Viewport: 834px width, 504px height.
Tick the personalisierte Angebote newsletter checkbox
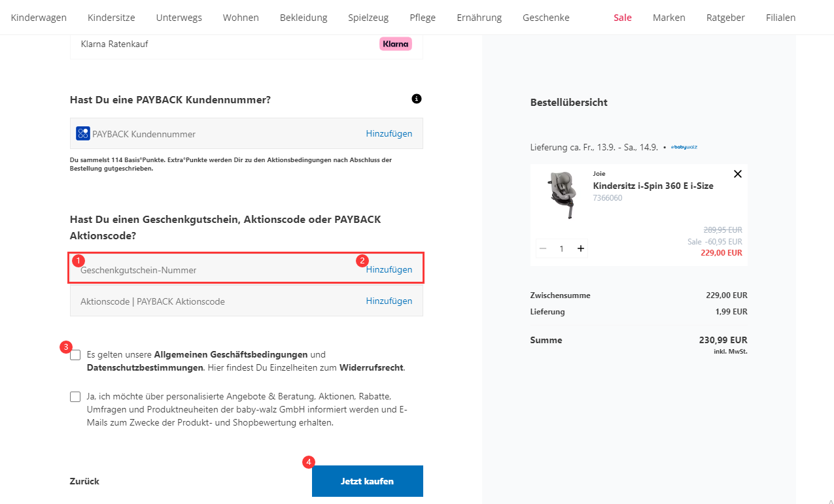[76, 397]
